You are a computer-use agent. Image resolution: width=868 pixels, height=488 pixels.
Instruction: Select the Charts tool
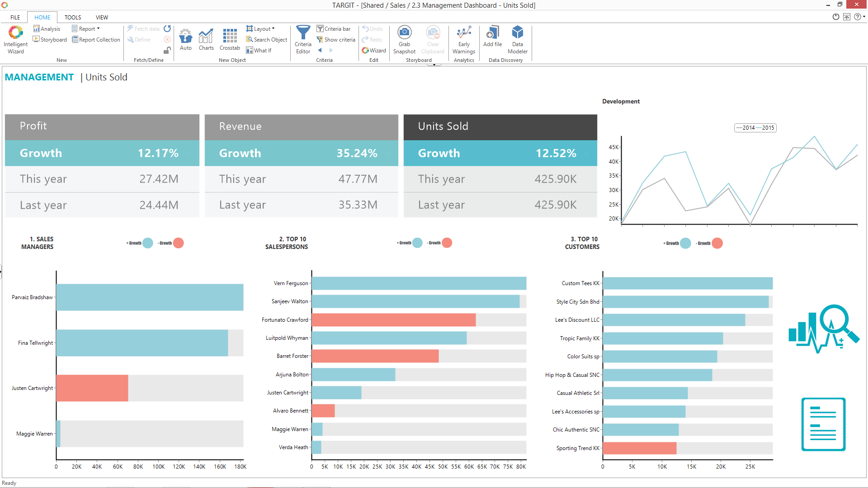[206, 38]
